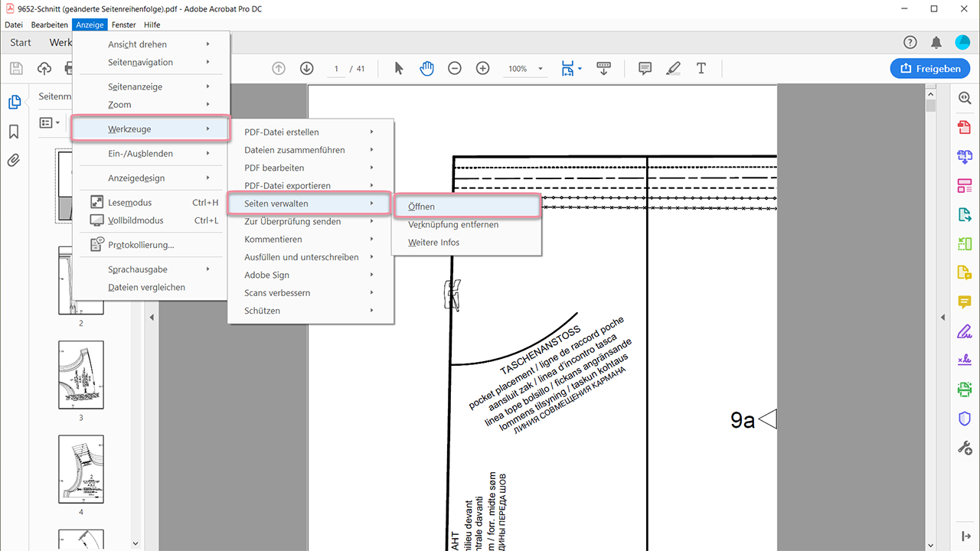Open zoom level 100% dropdown

coord(525,69)
